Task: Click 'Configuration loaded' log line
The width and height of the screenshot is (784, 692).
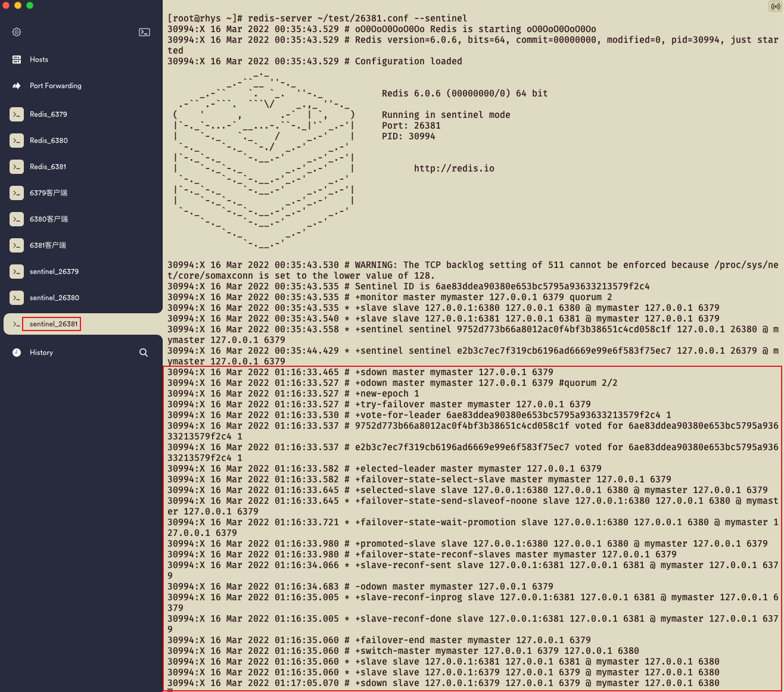Action: (x=315, y=61)
